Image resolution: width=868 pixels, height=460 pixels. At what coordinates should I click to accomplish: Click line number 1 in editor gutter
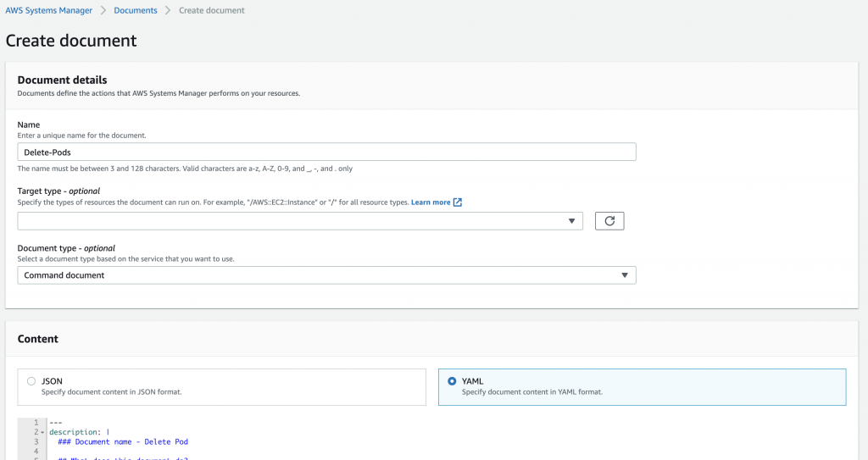click(36, 423)
